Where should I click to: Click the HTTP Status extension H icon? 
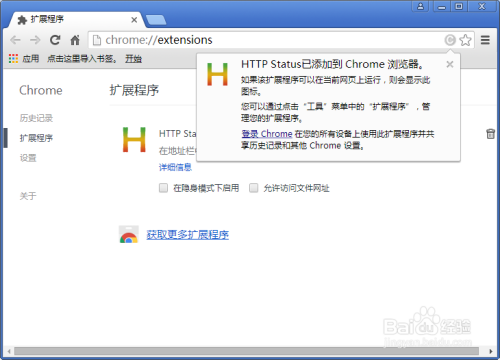134,140
